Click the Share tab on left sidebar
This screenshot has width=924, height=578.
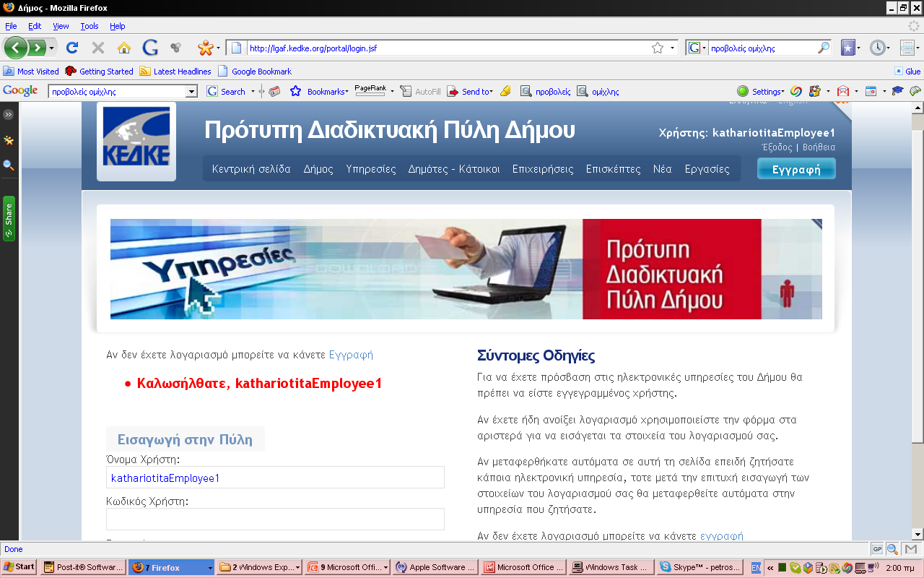pyautogui.click(x=9, y=218)
